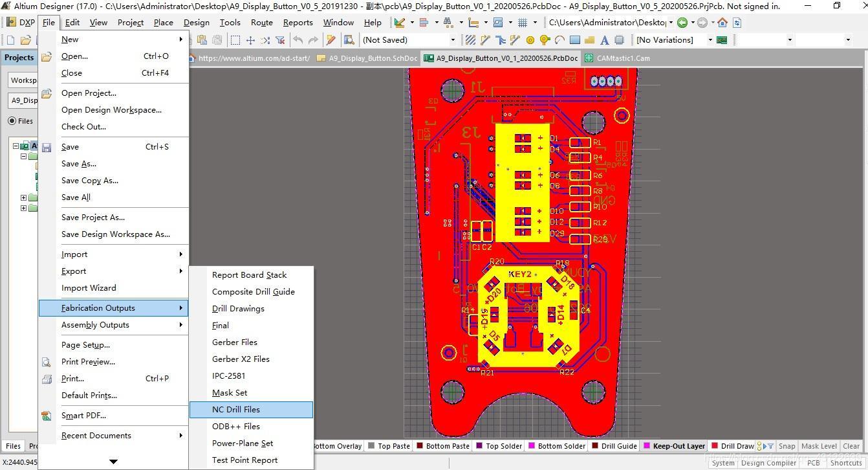Toggle the Bottom Solder layer color box
This screenshot has width=868, height=470.
point(532,446)
